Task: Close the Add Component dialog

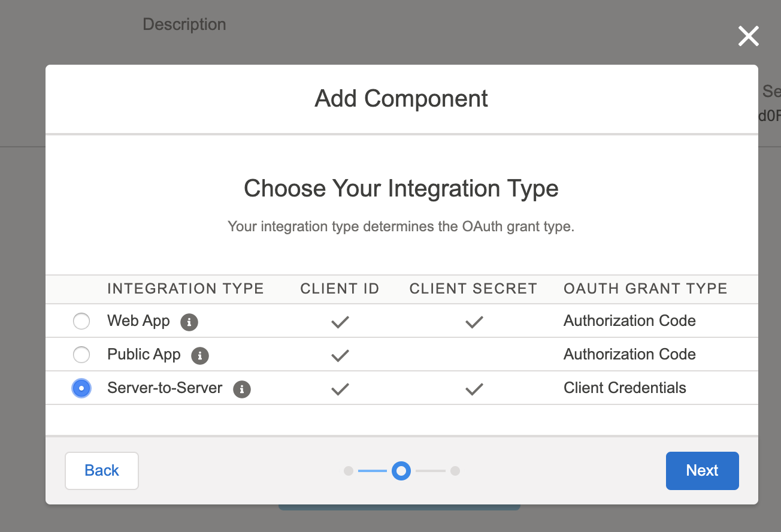Action: click(748, 36)
